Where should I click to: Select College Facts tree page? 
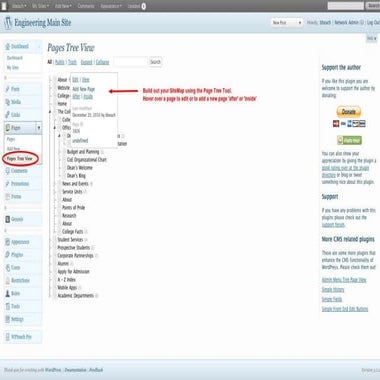coord(73,232)
